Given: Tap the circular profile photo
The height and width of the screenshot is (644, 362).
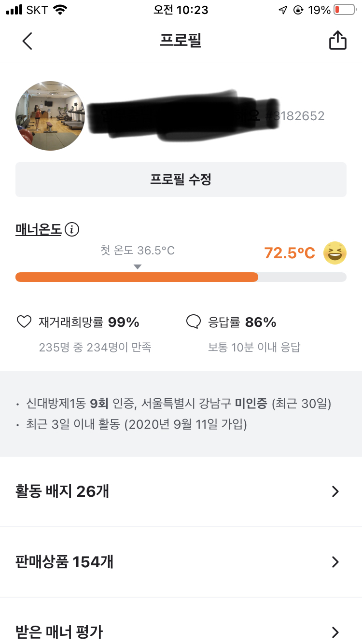Looking at the screenshot, I should (x=50, y=116).
